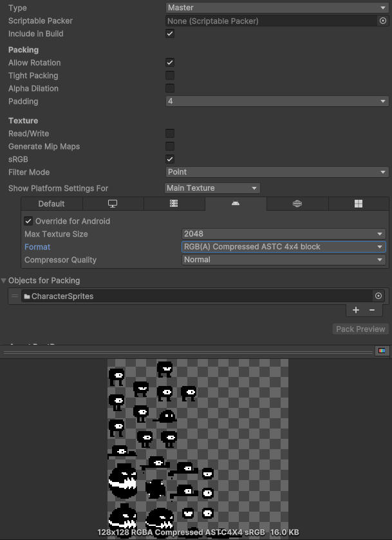Open the Type dropdown showing Master
Image resolution: width=392 pixels, height=540 pixels.
277,8
